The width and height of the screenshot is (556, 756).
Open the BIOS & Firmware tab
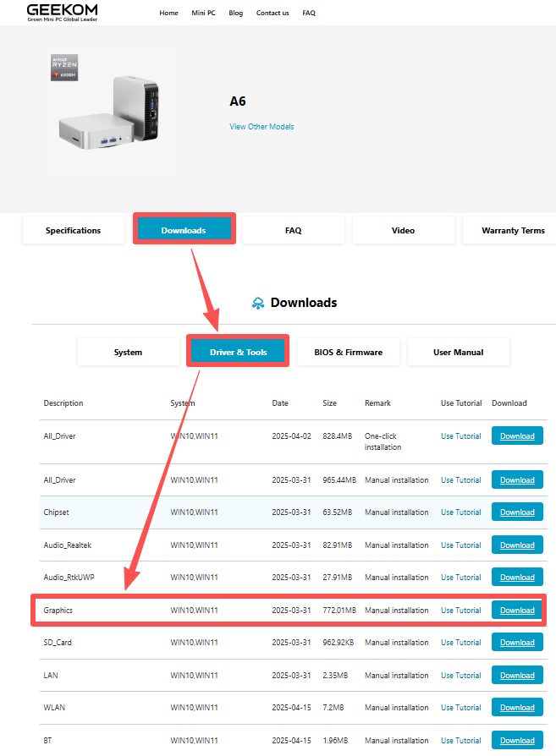tap(348, 352)
